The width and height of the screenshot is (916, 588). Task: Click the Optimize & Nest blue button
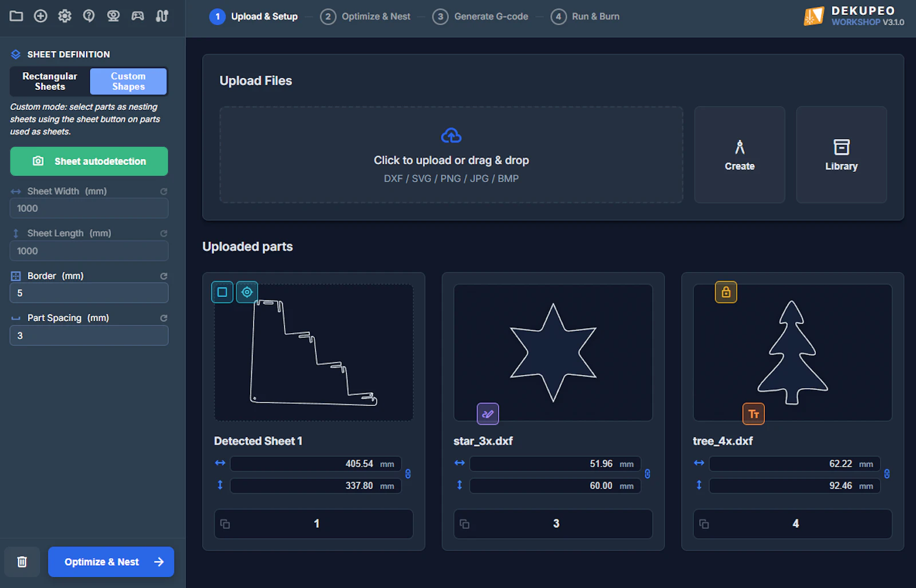pyautogui.click(x=111, y=562)
